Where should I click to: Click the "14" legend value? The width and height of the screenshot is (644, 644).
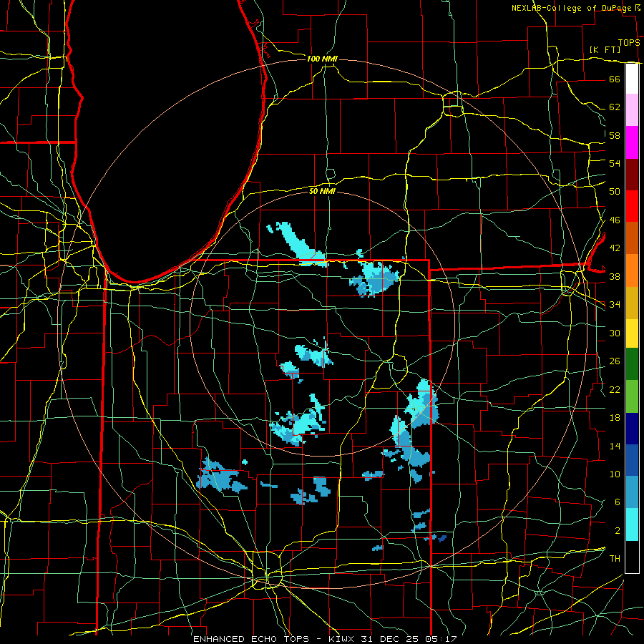(615, 446)
